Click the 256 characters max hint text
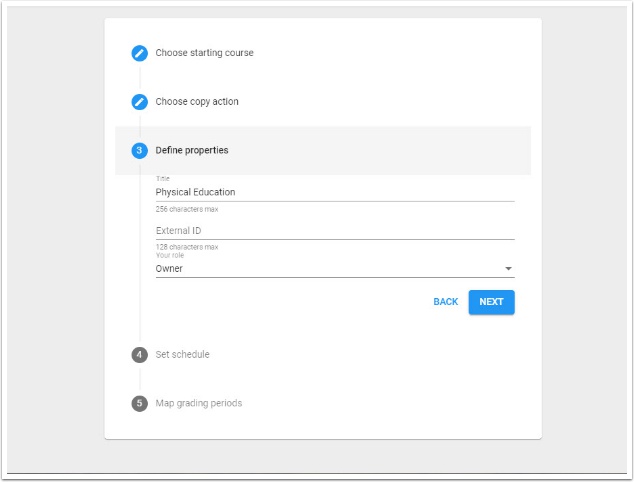The width and height of the screenshot is (634, 482). point(187,209)
